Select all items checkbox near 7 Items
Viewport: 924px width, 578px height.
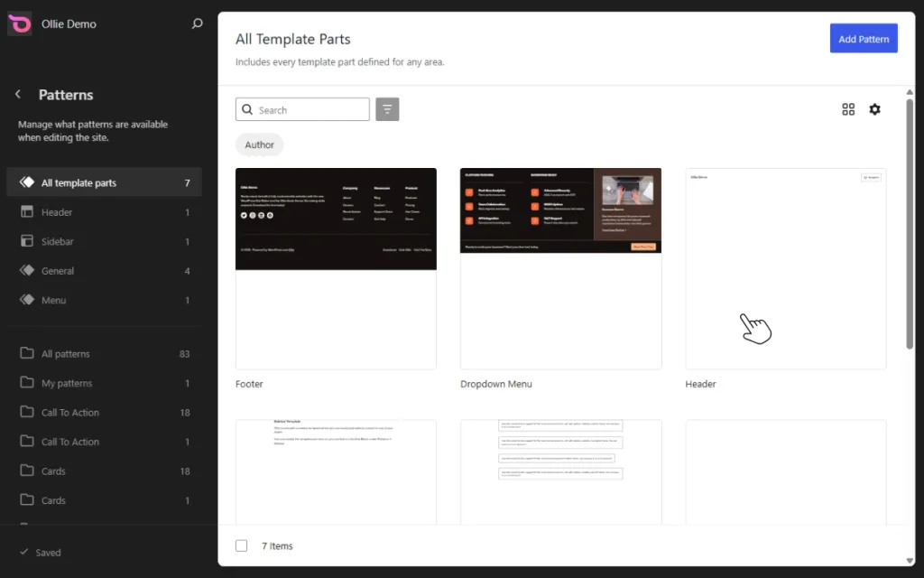coord(242,545)
